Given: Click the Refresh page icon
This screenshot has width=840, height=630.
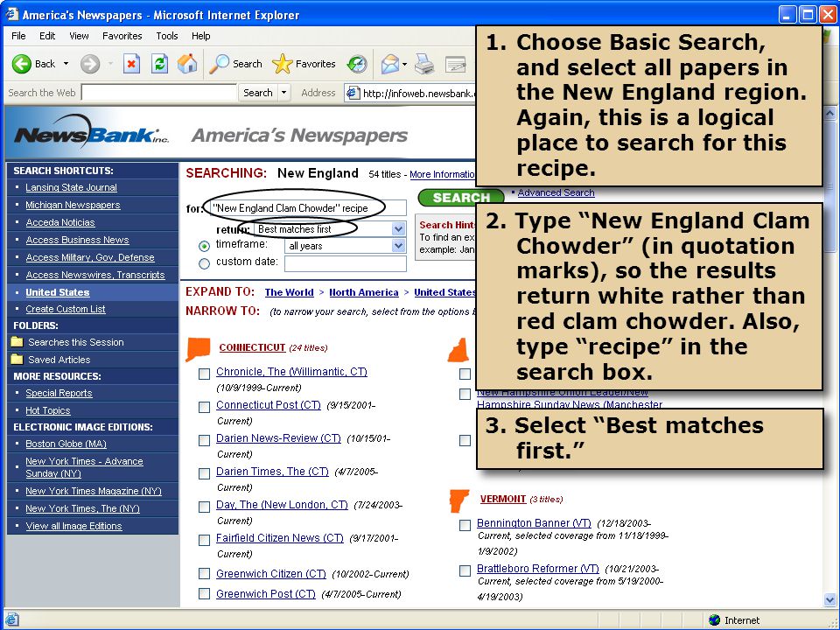Looking at the screenshot, I should click(159, 64).
